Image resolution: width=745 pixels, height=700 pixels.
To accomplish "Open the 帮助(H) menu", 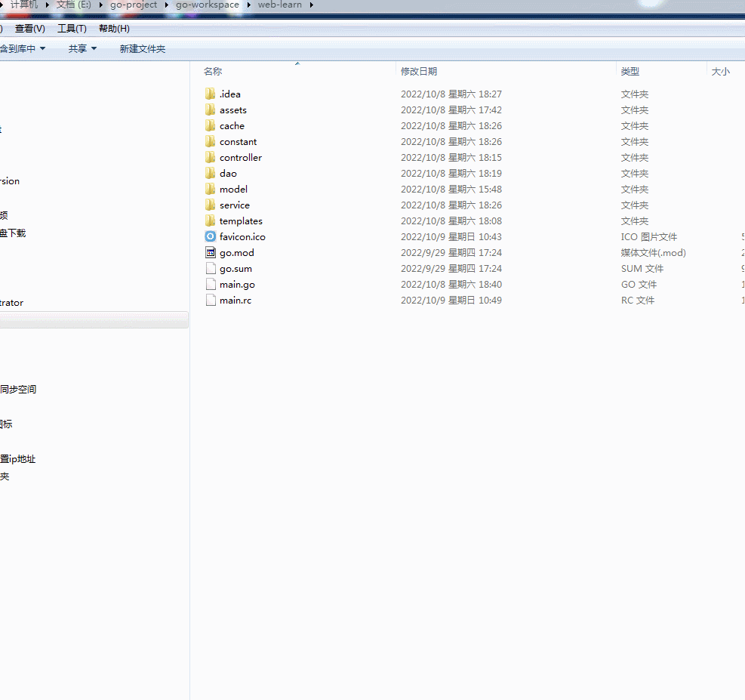I will pos(114,29).
